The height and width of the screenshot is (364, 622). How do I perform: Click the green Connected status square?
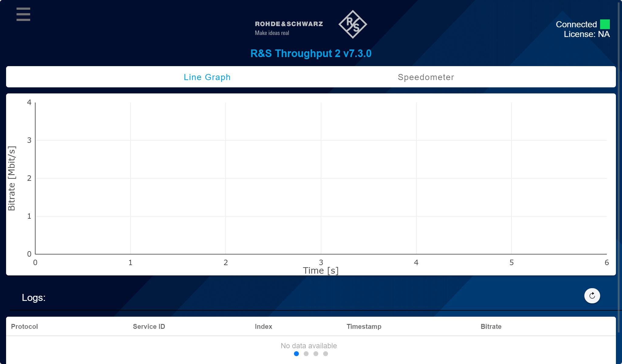(605, 24)
